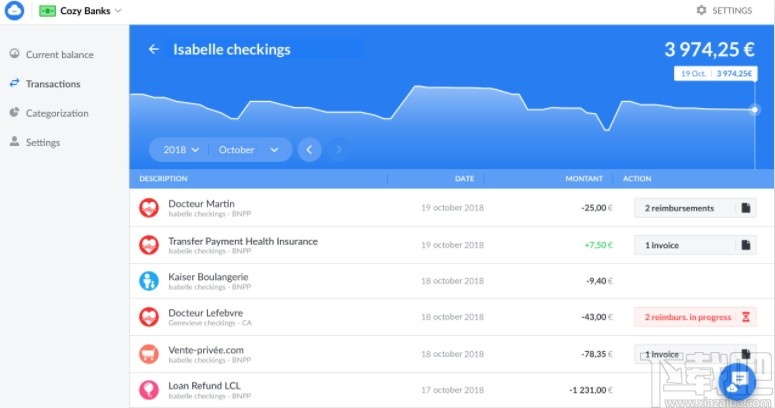Open the 2018 year dropdown
The width and height of the screenshot is (775, 408).
(181, 150)
